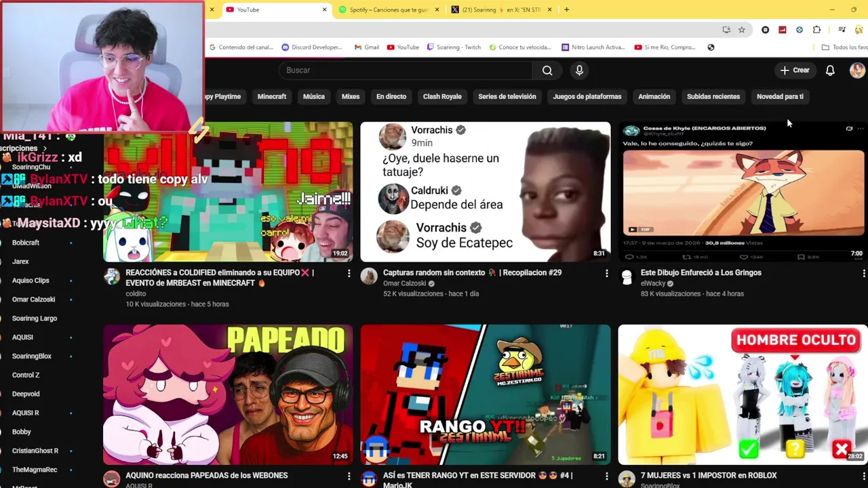Filter feed by Música chip
The height and width of the screenshot is (488, 868).
pyautogui.click(x=314, y=97)
